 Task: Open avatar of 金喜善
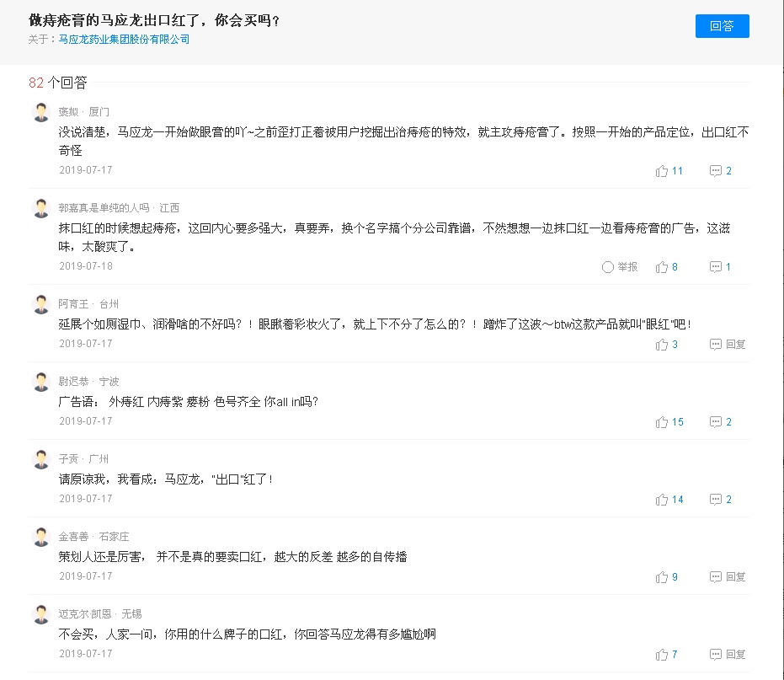pos(41,537)
